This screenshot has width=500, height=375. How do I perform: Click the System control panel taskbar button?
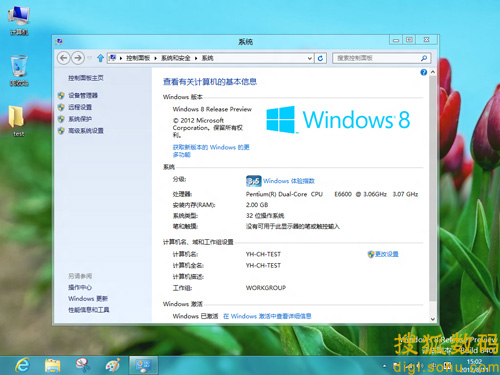[143, 365]
